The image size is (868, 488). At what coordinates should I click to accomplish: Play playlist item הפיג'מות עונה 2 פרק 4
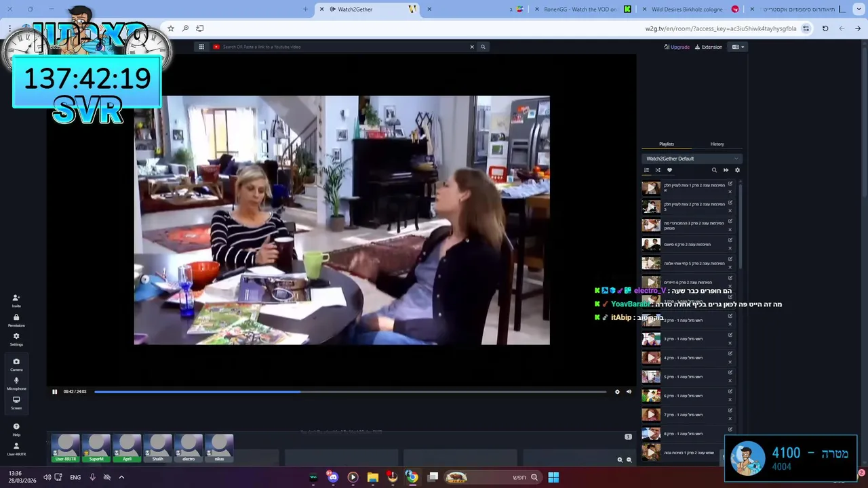click(651, 245)
